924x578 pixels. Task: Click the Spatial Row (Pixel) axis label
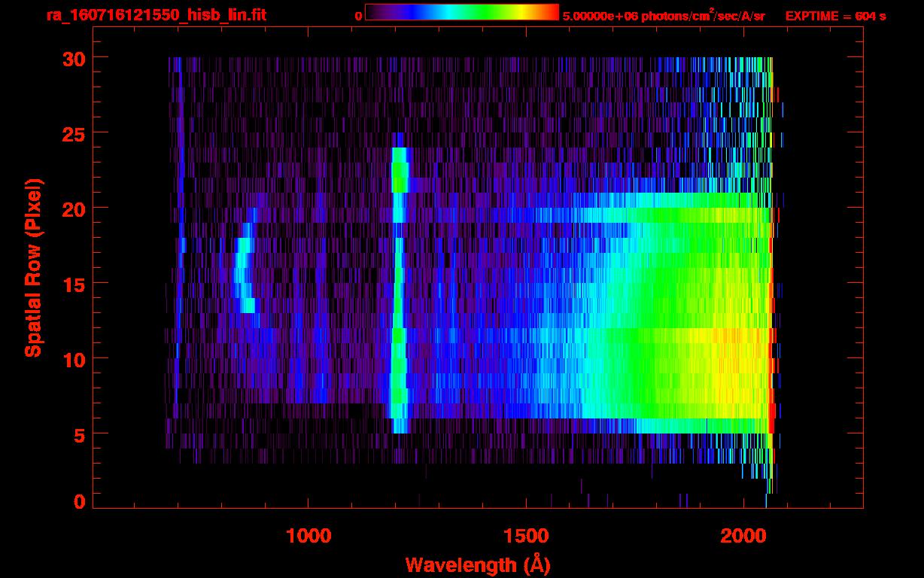click(33, 267)
